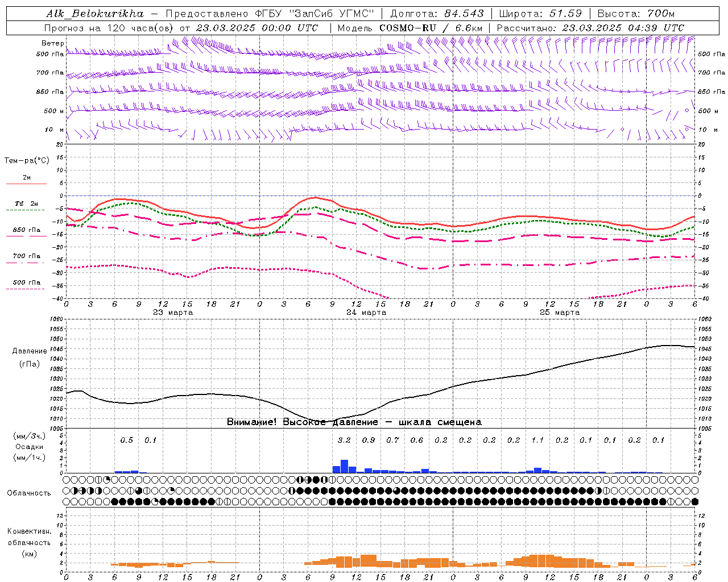Click the 'Рассчитано: 23.03.2025 04:39 UTC' text
Screen dimensions: 728x582
point(590,27)
